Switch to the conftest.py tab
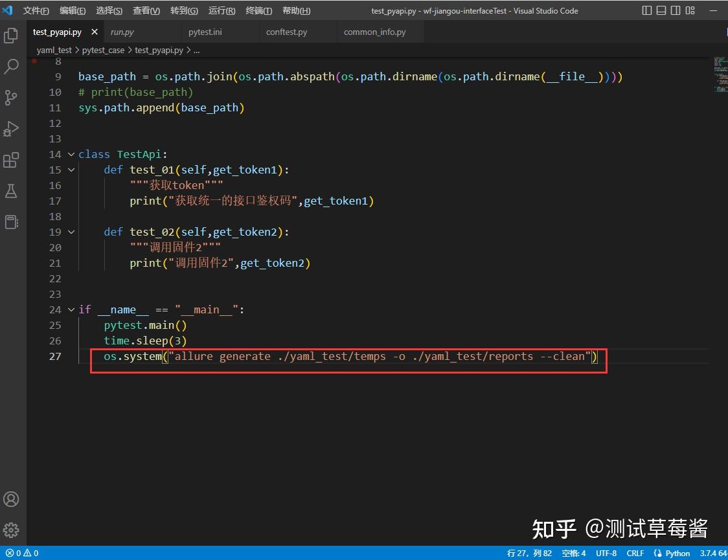 [286, 32]
